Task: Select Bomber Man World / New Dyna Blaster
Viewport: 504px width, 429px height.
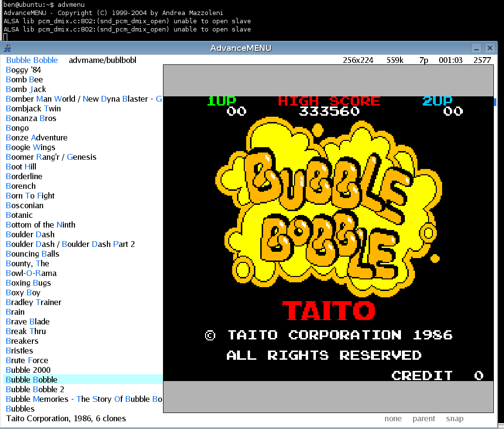Action: click(84, 99)
